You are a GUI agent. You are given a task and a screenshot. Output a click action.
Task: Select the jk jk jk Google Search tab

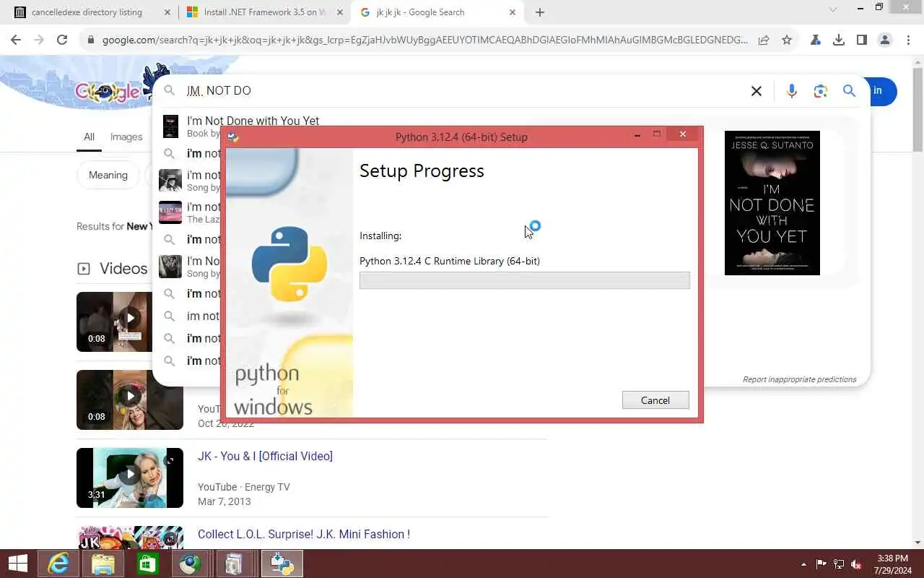pos(438,12)
